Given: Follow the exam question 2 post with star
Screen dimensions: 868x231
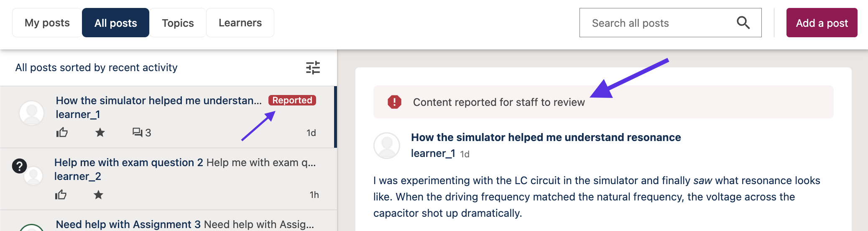Looking at the screenshot, I should tap(98, 195).
